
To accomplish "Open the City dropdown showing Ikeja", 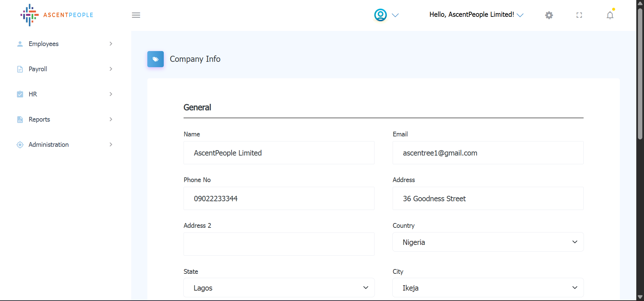I will pyautogui.click(x=488, y=288).
